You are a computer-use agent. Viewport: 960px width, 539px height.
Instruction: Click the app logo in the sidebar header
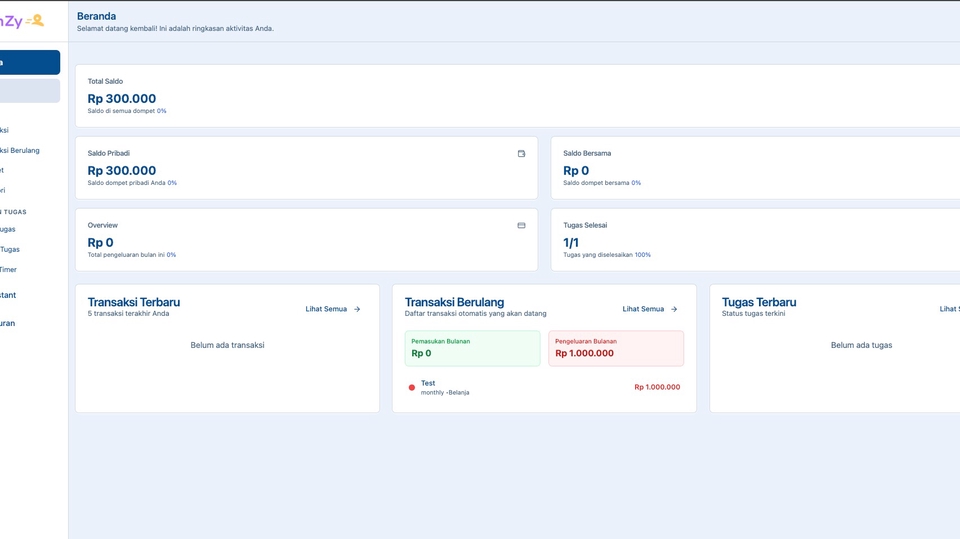(x=22, y=21)
